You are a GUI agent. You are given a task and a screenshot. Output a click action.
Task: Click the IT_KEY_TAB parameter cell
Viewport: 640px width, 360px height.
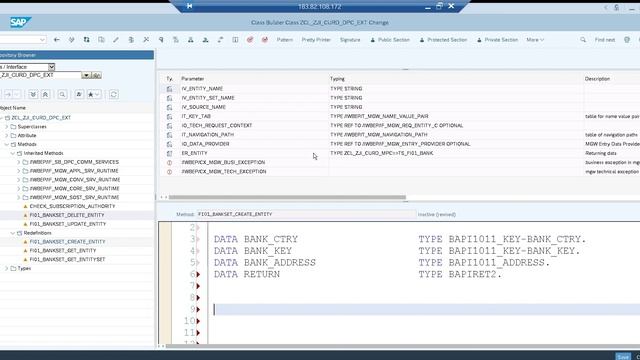coord(254,116)
